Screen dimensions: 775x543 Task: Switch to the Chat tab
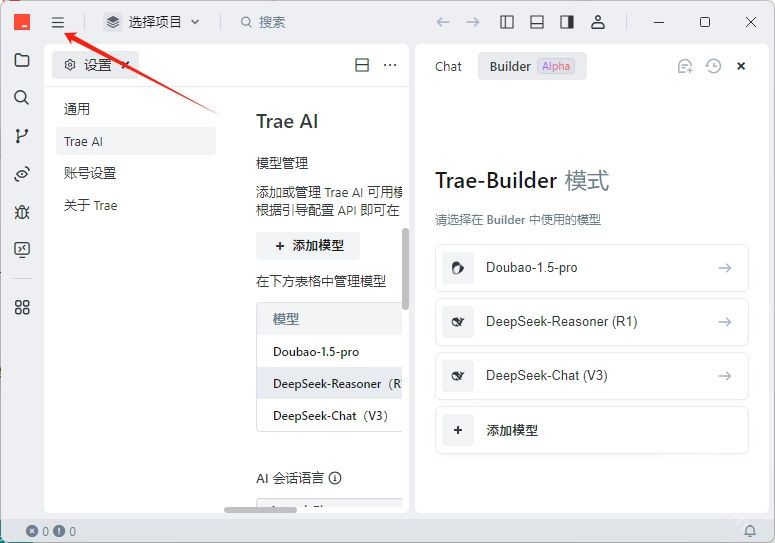point(448,66)
